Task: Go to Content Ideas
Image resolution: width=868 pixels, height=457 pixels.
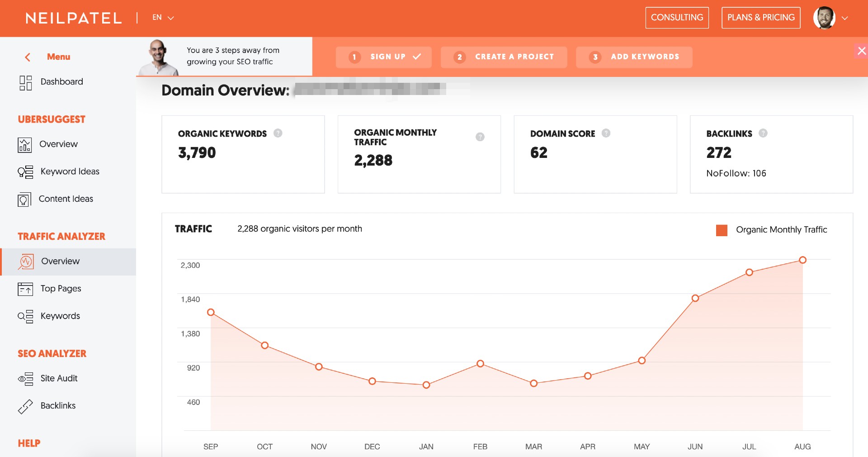Action: tap(66, 199)
